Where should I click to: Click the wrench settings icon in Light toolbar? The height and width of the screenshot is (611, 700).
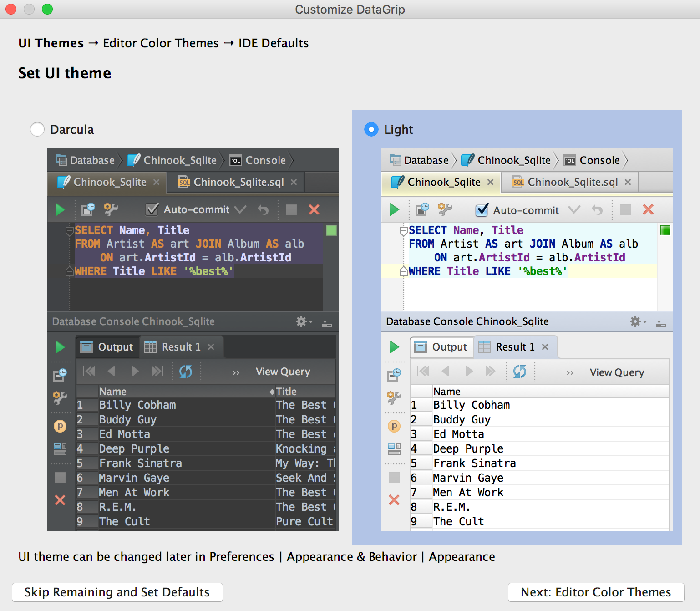(x=445, y=209)
